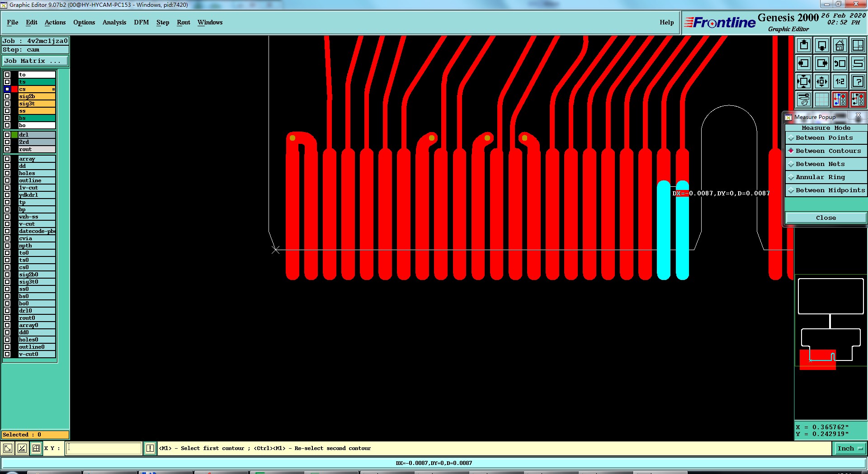Click the angle snap icon beside XY
The width and height of the screenshot is (868, 474).
[x=22, y=448]
